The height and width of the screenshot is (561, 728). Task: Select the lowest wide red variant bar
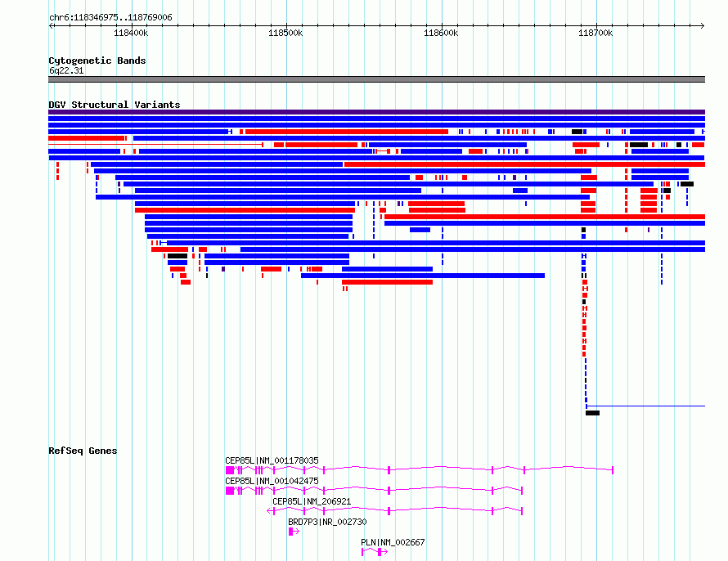click(x=387, y=282)
